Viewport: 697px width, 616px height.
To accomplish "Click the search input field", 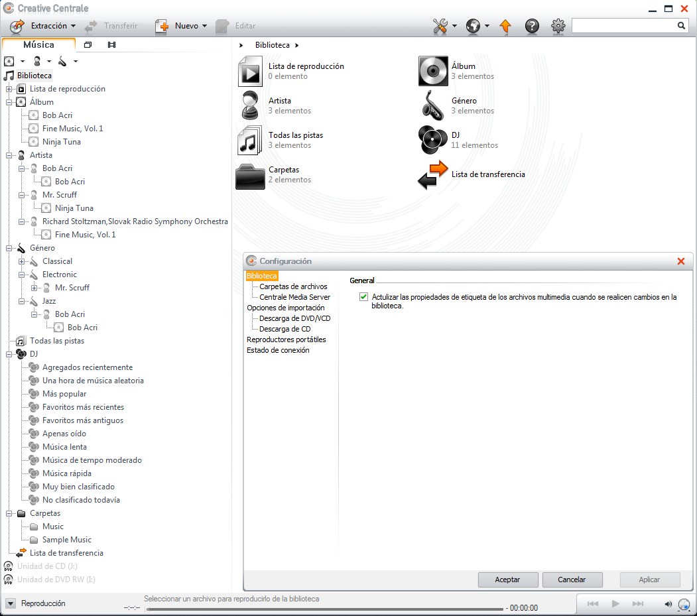I will pyautogui.click(x=623, y=26).
